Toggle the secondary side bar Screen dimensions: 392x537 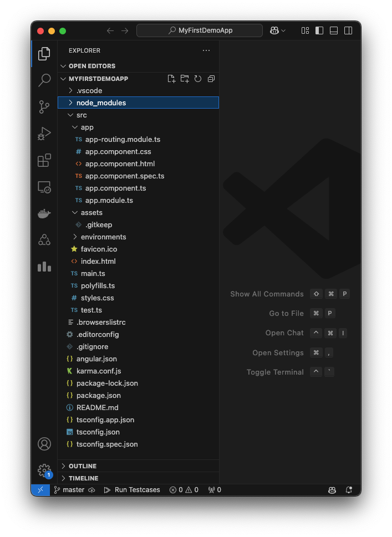pyautogui.click(x=348, y=30)
